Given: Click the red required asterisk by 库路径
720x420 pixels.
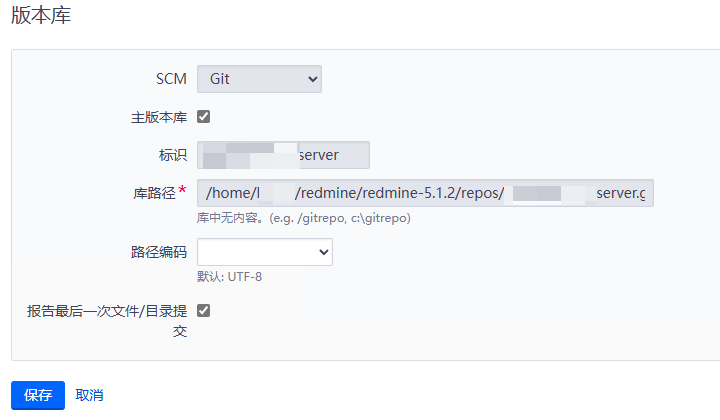Looking at the screenshot, I should tap(182, 190).
